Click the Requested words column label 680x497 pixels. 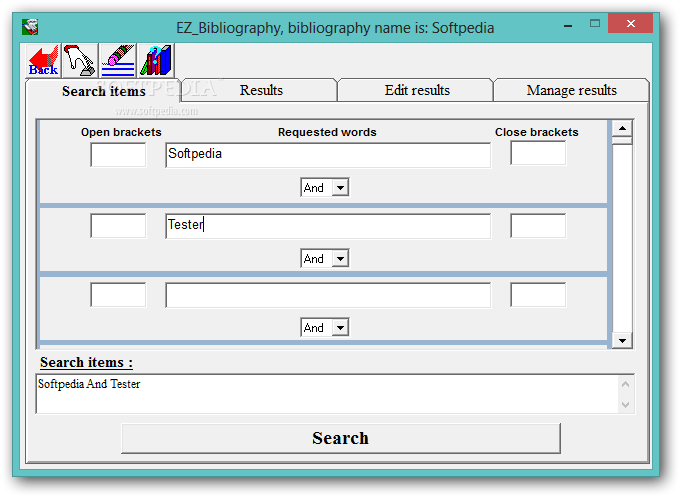(327, 132)
